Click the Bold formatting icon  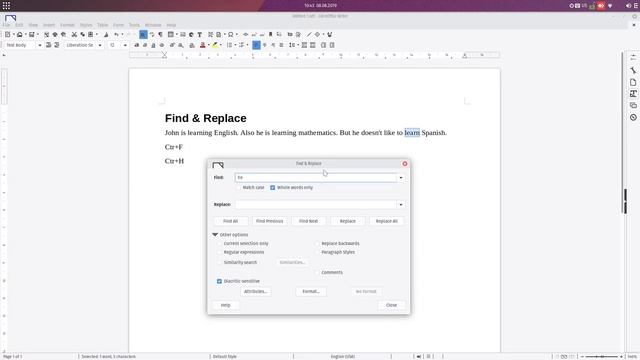pyautogui.click(x=137, y=45)
